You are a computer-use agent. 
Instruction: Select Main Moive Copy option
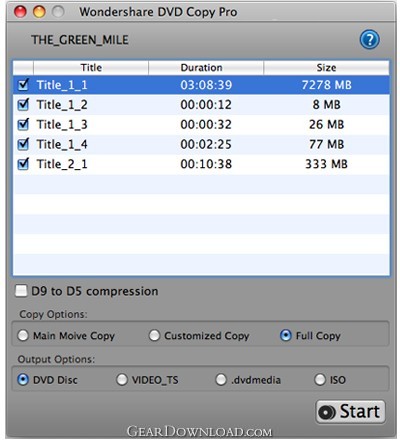click(23, 335)
